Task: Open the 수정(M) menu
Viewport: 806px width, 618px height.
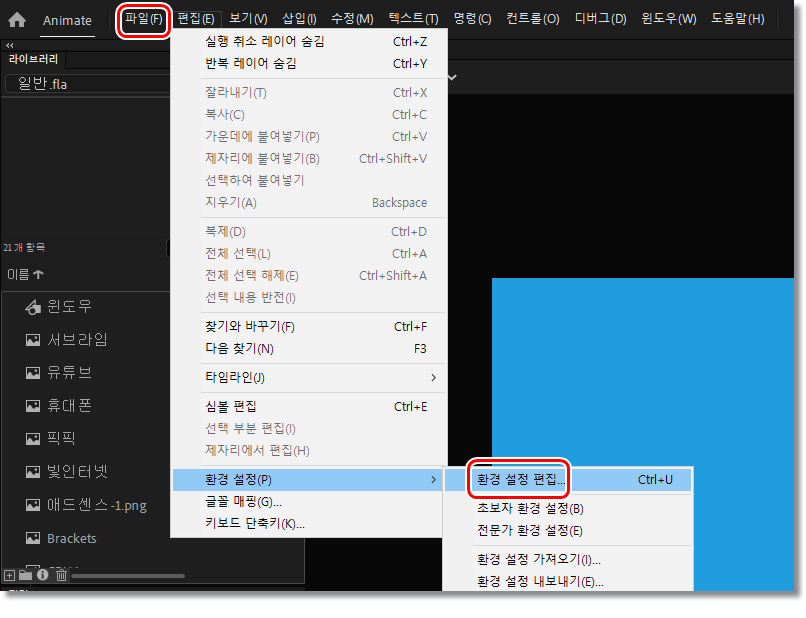Action: pos(352,20)
